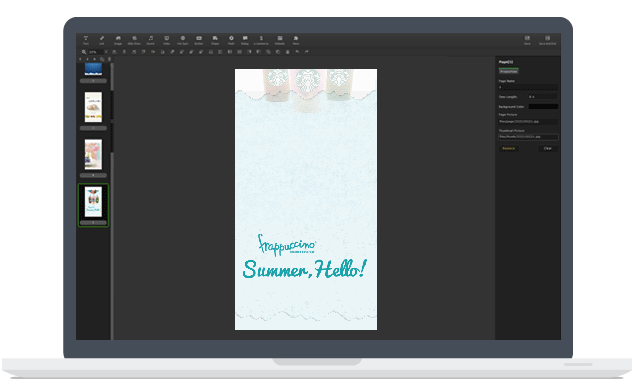Insert a Website element

click(280, 40)
